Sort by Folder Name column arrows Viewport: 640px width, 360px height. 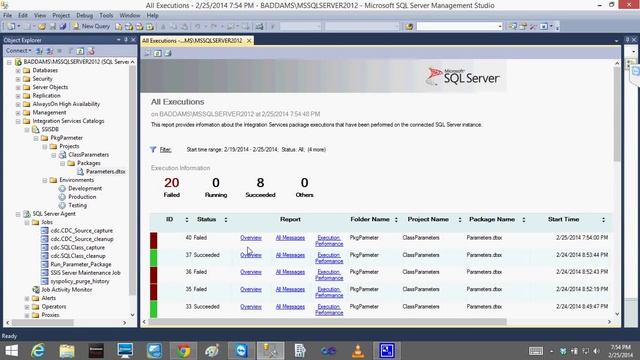396,220
